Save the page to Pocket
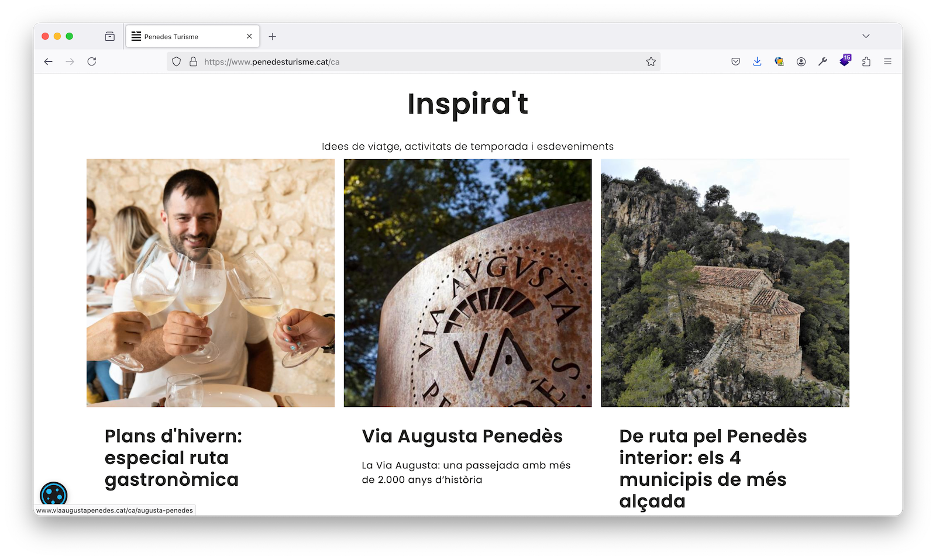 pos(735,61)
